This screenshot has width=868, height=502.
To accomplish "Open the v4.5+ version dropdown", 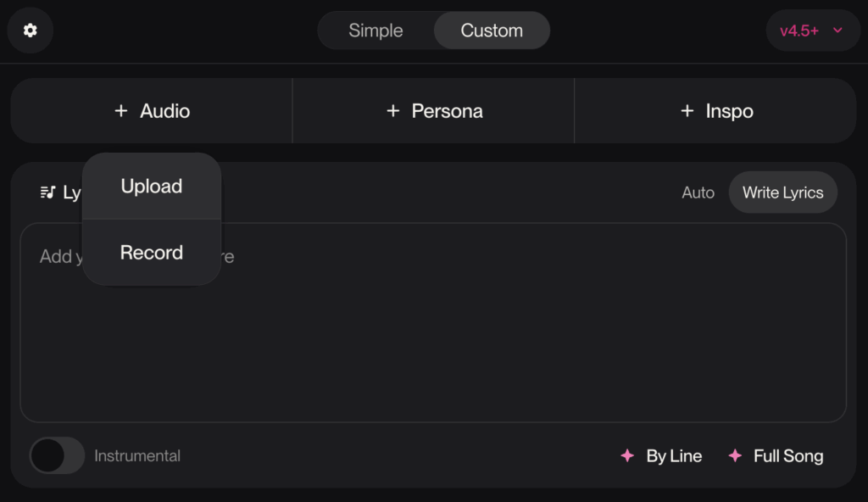I will (811, 31).
